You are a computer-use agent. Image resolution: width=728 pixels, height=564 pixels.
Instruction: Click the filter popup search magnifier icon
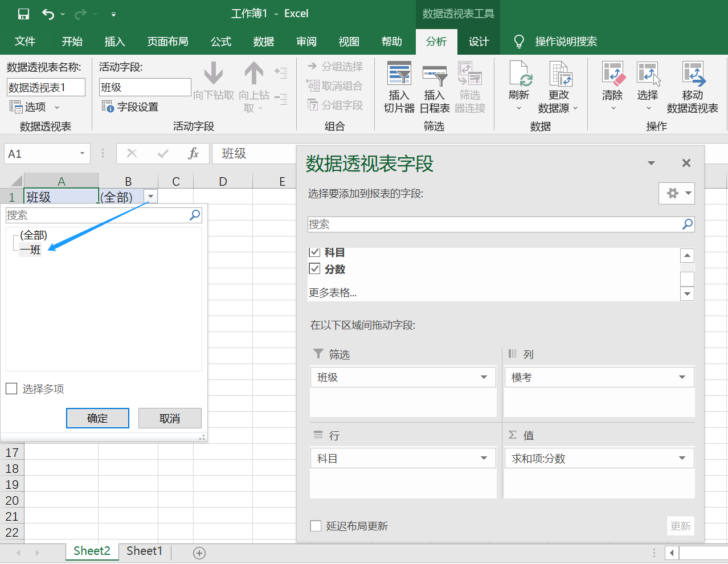[x=195, y=215]
